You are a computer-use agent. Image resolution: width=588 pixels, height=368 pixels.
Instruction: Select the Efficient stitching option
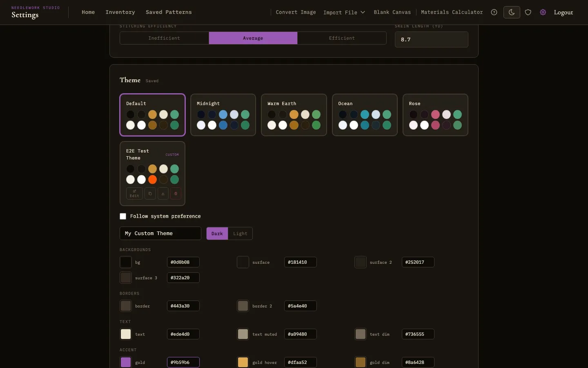342,38
